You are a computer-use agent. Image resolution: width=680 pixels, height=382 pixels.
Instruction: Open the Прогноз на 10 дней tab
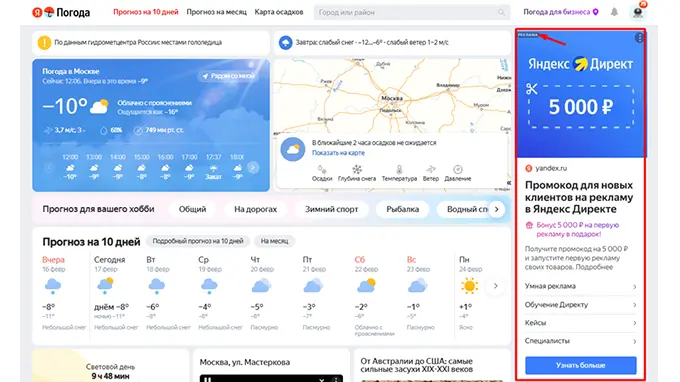pyautogui.click(x=146, y=12)
